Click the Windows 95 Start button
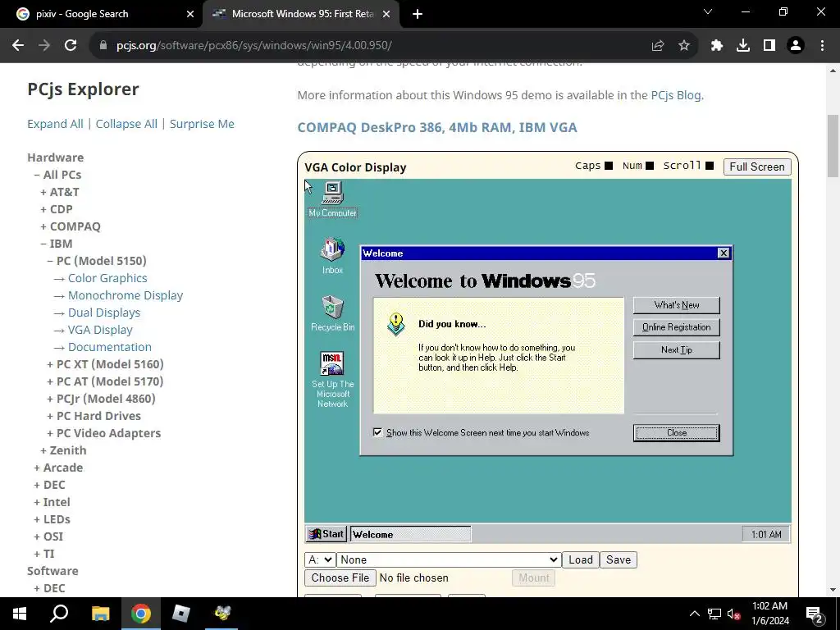Screen dimensions: 840x630 [x=326, y=534]
